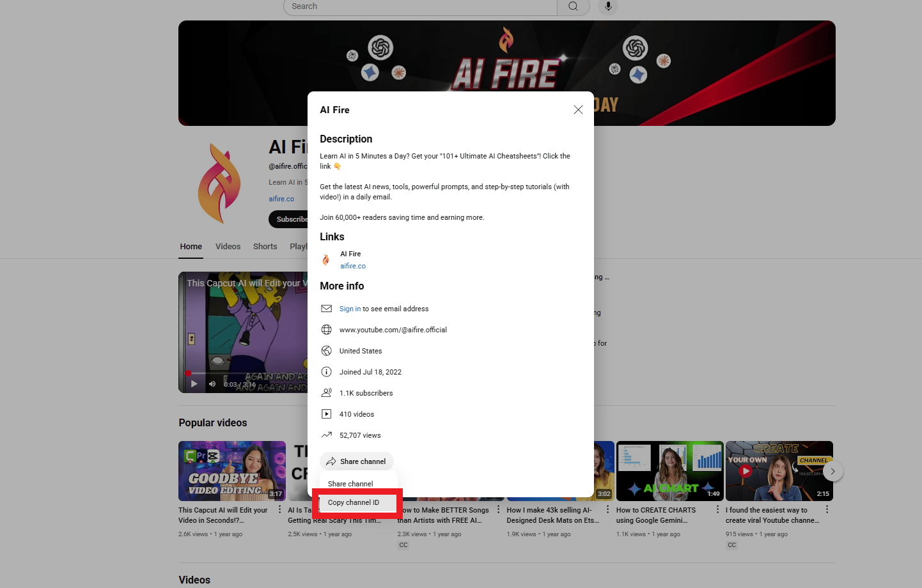The image size is (922, 588).
Task: Show next popular videos with arrow
Action: click(832, 472)
